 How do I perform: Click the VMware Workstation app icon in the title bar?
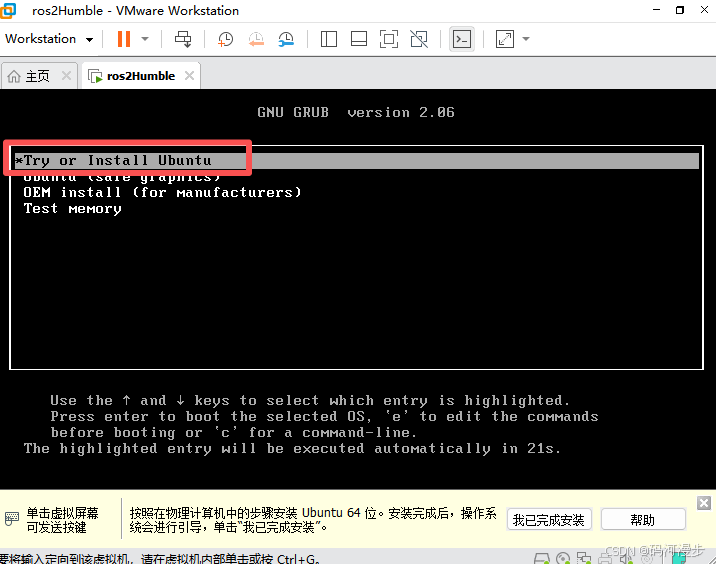click(x=8, y=11)
